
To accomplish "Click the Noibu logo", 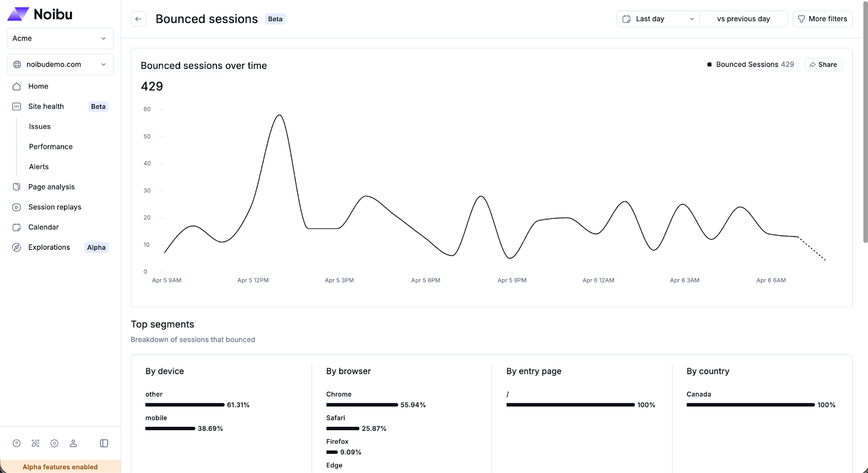I will tap(40, 14).
